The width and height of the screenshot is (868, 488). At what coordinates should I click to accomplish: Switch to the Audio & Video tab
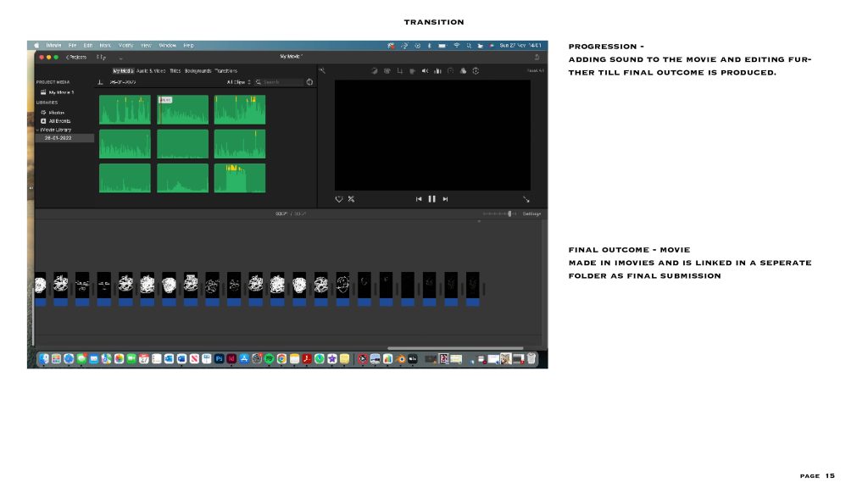tap(151, 71)
